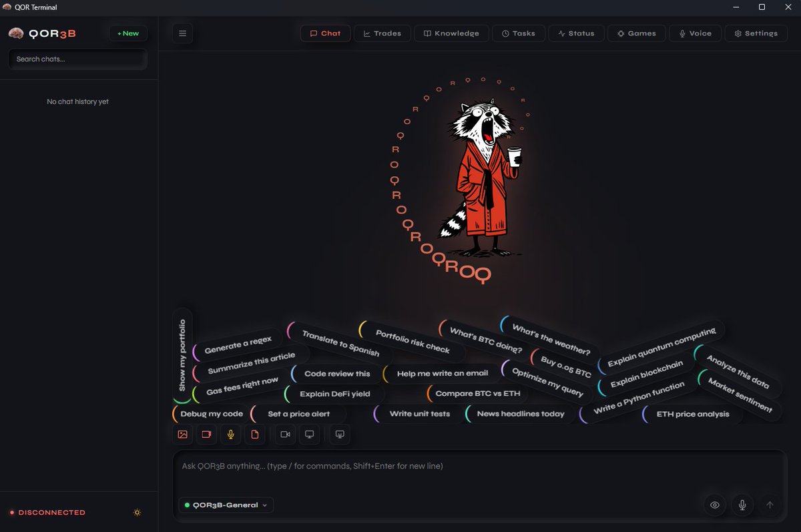Select the Write unit tests chip

[419, 414]
